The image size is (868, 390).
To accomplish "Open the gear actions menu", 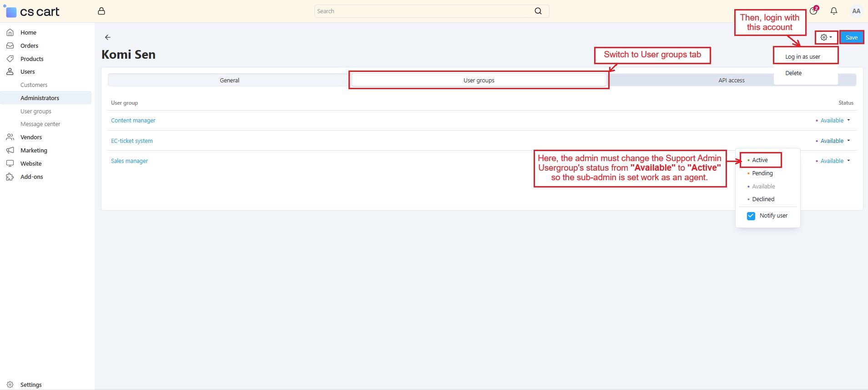I will click(x=826, y=37).
